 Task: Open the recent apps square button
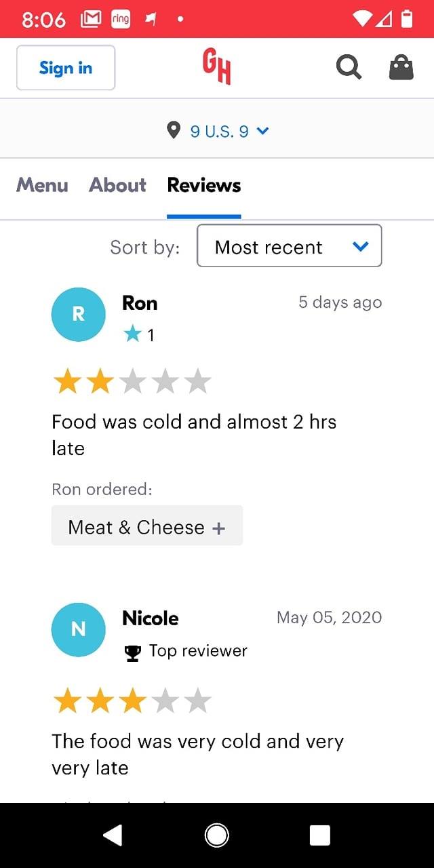click(x=319, y=835)
